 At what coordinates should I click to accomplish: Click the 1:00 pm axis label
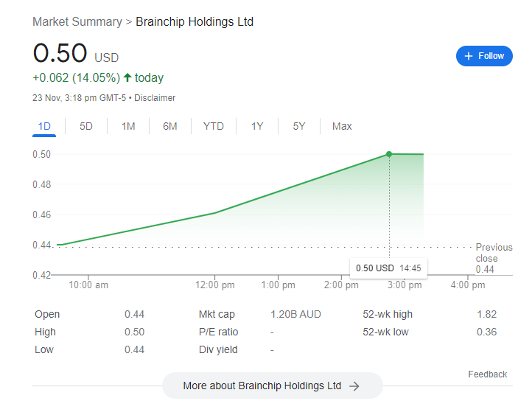point(279,285)
